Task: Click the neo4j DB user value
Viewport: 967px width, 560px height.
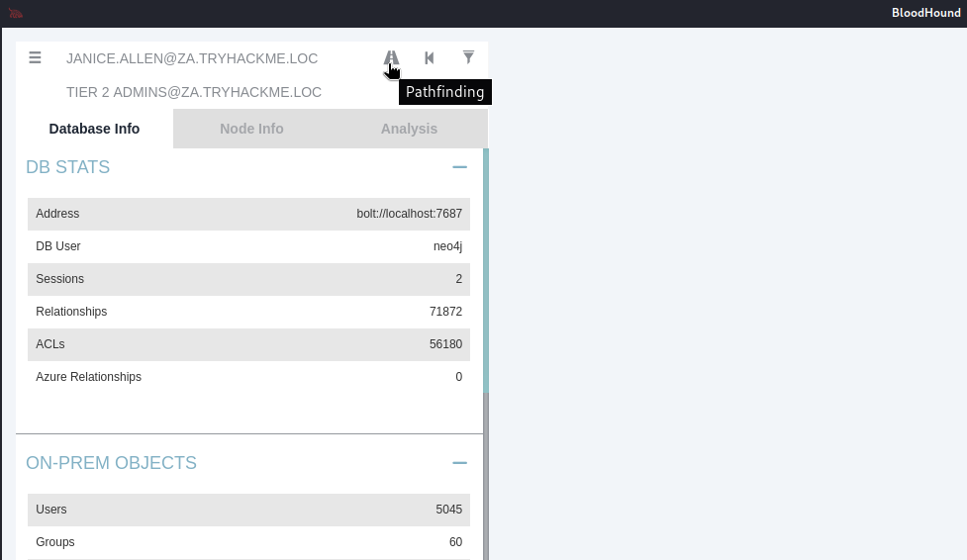Action: 447,246
